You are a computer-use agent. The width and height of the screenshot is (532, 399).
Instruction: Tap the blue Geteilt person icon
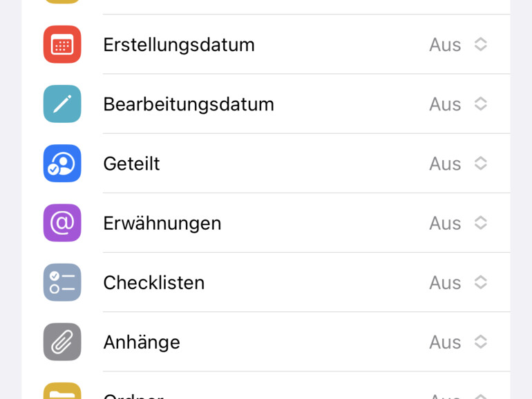(x=62, y=164)
